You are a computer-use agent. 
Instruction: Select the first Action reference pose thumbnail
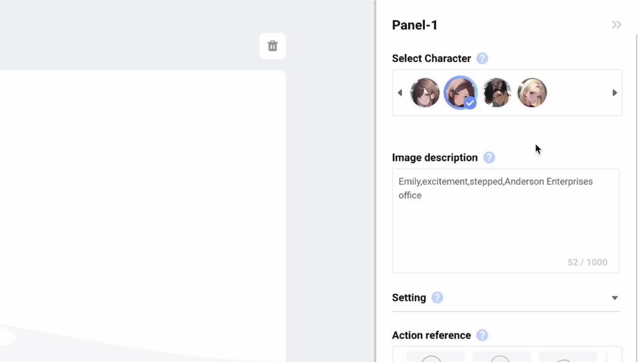pyautogui.click(x=435, y=356)
